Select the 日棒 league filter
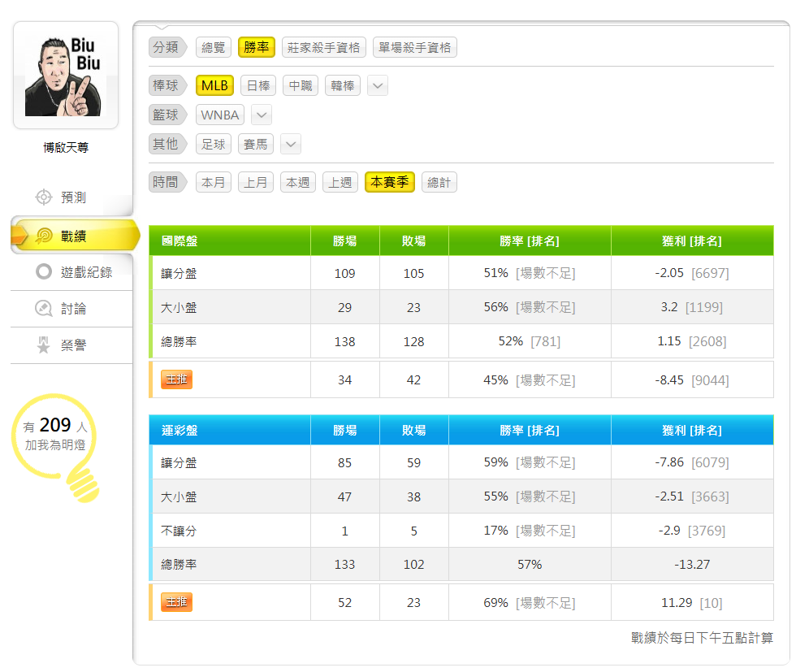 [x=258, y=85]
